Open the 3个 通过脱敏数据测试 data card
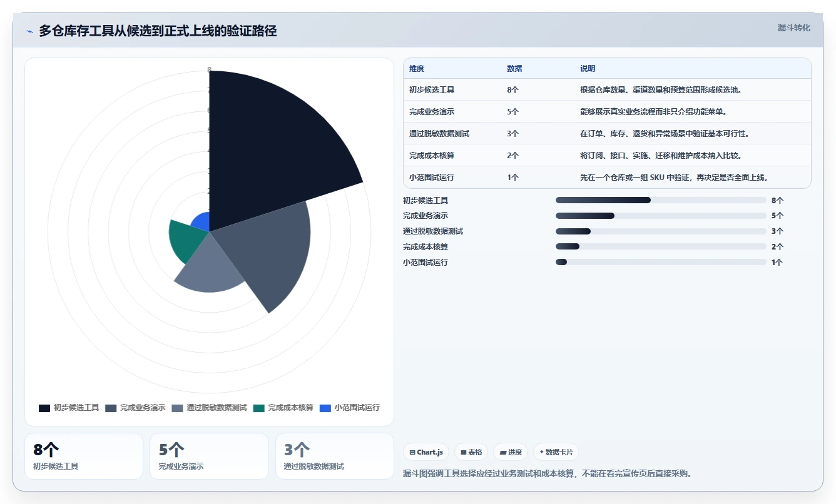This screenshot has width=836, height=504. [335, 456]
